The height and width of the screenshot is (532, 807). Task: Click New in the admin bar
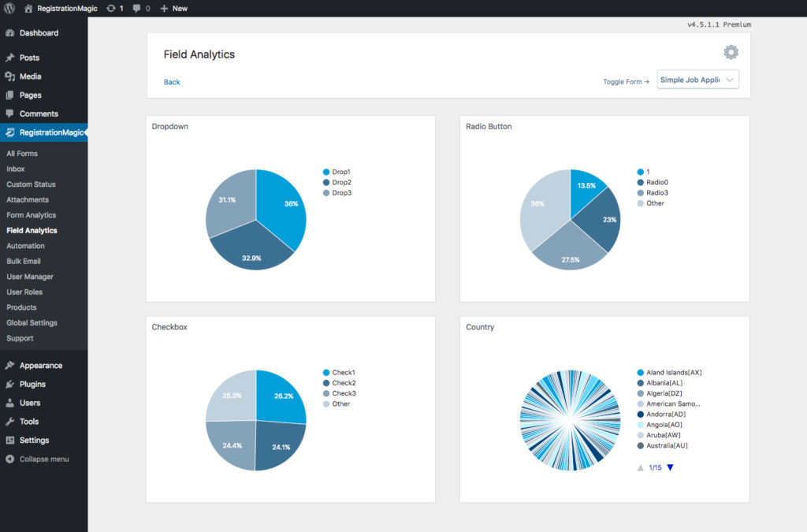pyautogui.click(x=173, y=8)
